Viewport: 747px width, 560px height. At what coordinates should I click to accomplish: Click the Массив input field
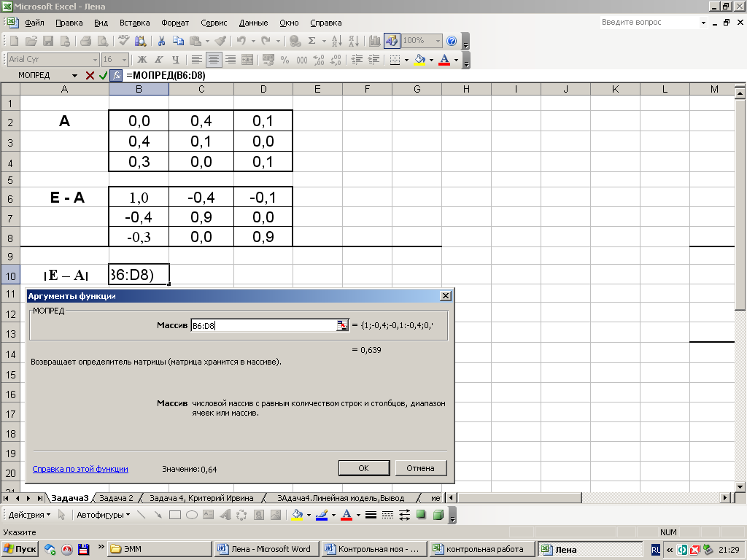pyautogui.click(x=263, y=326)
